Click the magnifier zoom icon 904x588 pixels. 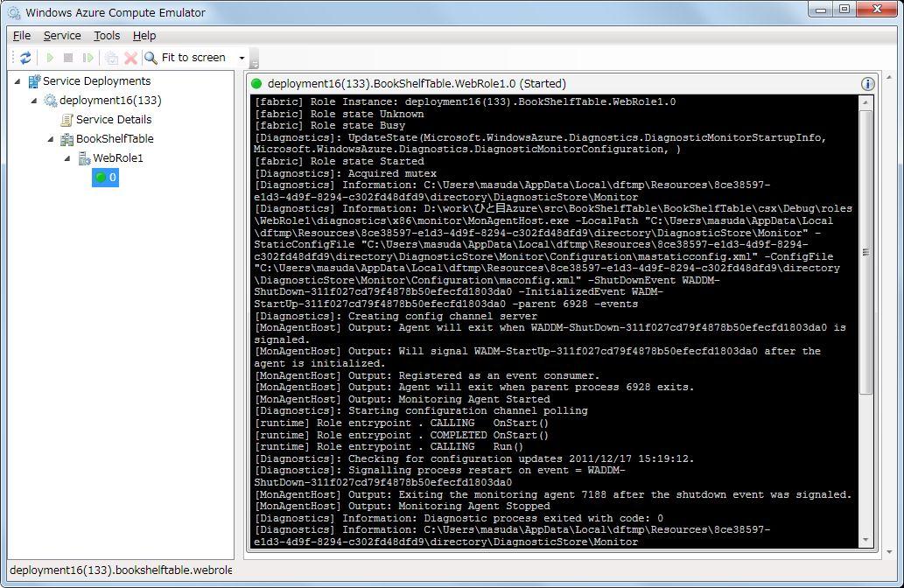coord(151,58)
